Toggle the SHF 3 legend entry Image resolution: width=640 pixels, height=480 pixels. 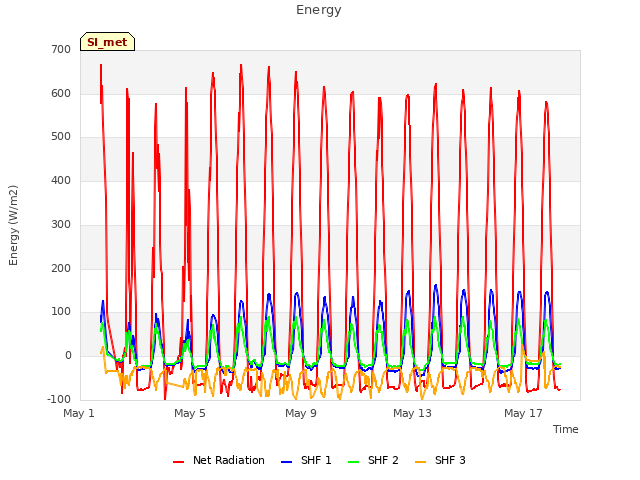coord(440,460)
